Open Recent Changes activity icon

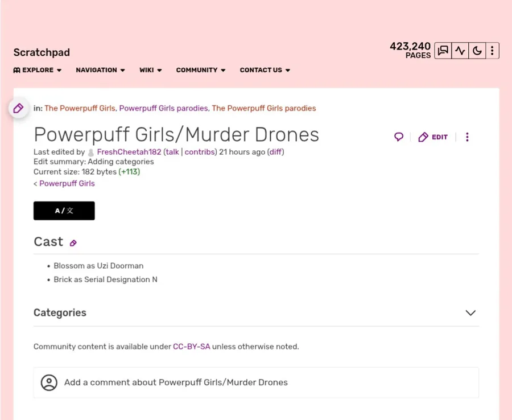pos(460,51)
